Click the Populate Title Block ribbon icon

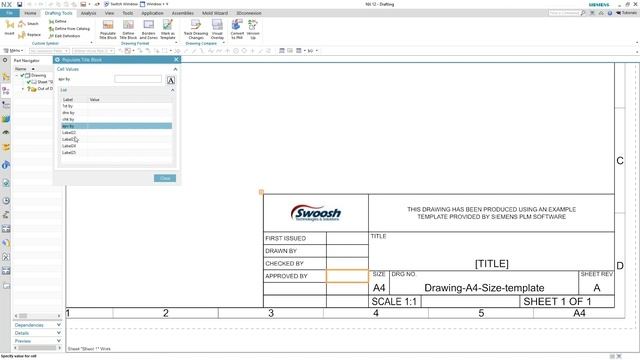click(108, 29)
